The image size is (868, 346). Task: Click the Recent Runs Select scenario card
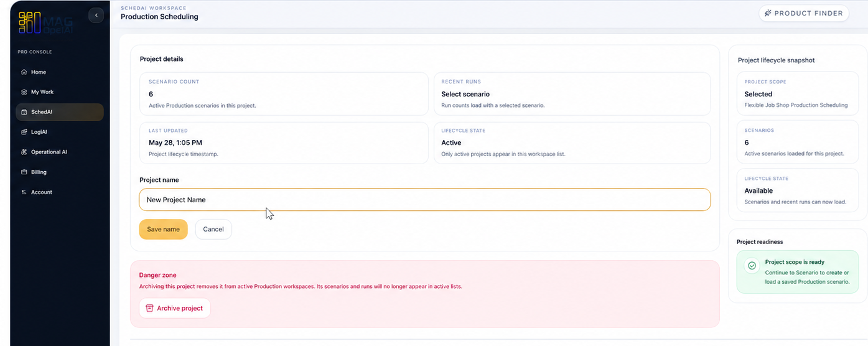[572, 94]
